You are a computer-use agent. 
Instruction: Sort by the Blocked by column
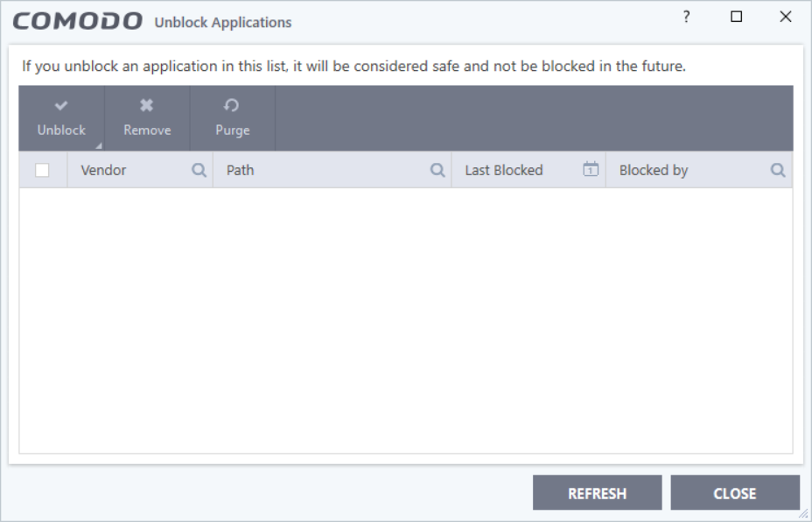[x=654, y=171]
